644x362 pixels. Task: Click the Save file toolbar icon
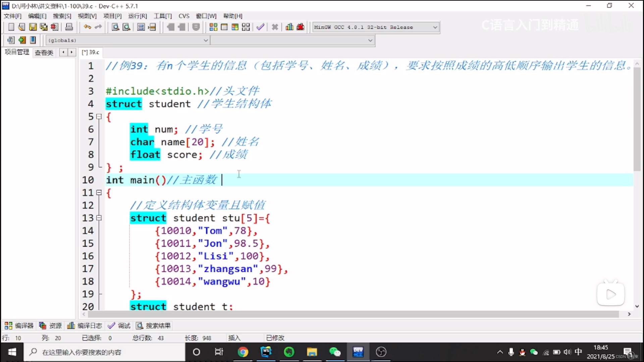point(33,27)
